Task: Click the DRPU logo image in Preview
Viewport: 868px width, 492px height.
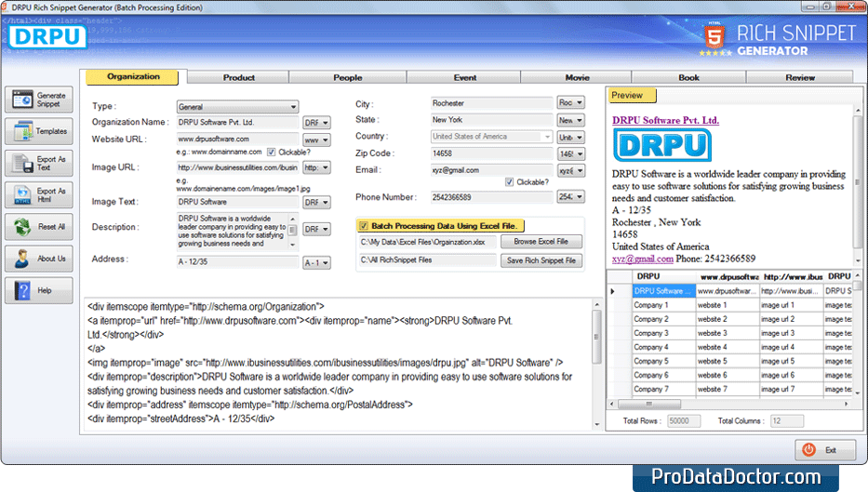Action: tap(662, 145)
